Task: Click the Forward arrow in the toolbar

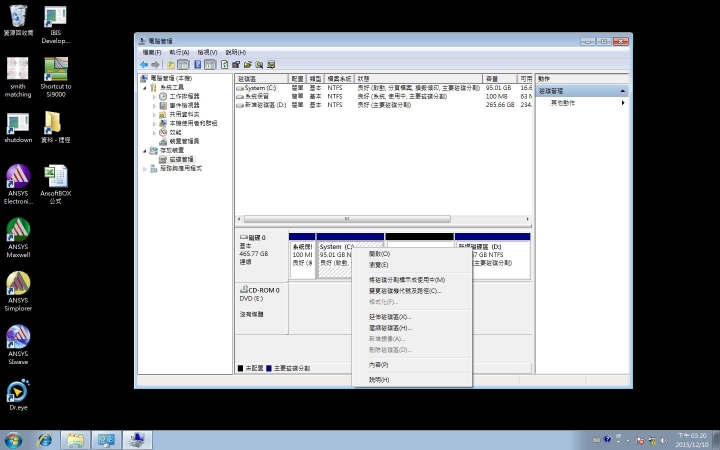Action: pos(156,65)
